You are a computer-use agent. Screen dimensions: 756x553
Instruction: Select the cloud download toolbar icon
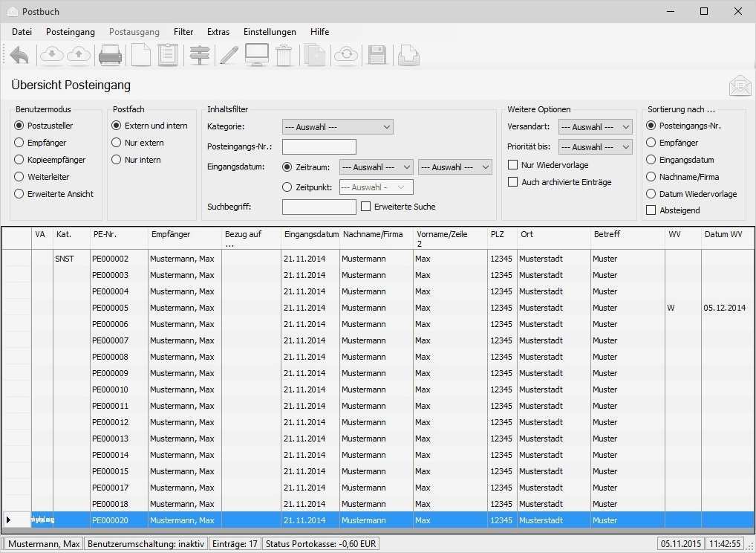click(50, 54)
